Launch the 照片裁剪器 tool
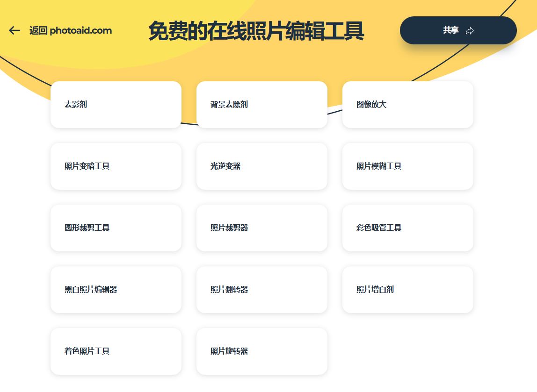This screenshot has height=392, width=537. coord(261,228)
